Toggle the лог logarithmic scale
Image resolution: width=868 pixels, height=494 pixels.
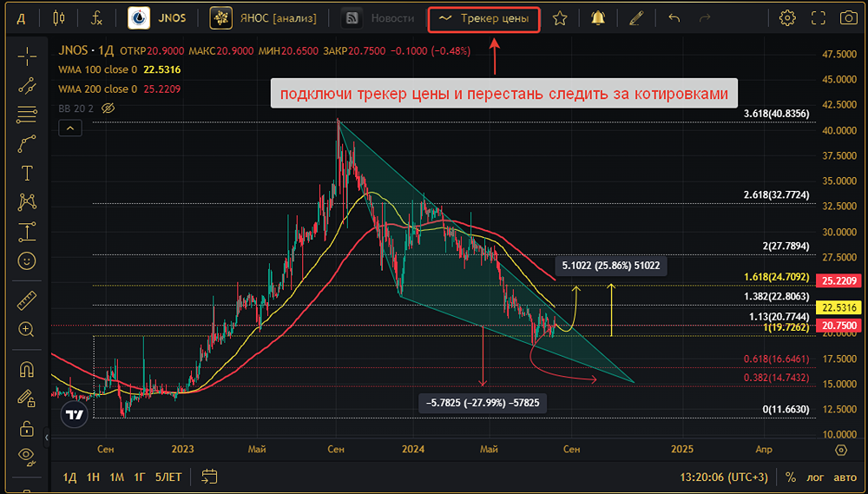[816, 477]
